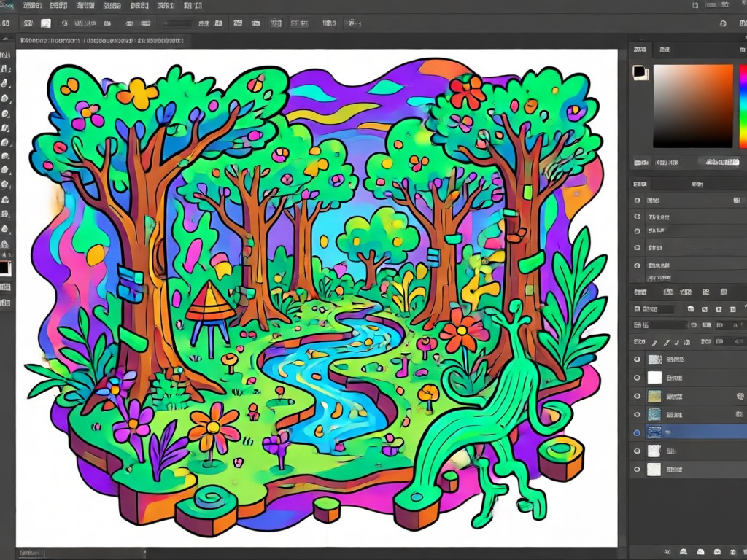Pick a color in the large color field
Image resolution: width=747 pixels, height=560 pixels.
(x=693, y=106)
